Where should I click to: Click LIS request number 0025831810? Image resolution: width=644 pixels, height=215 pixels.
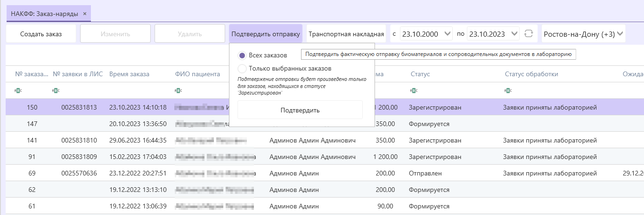click(79, 140)
